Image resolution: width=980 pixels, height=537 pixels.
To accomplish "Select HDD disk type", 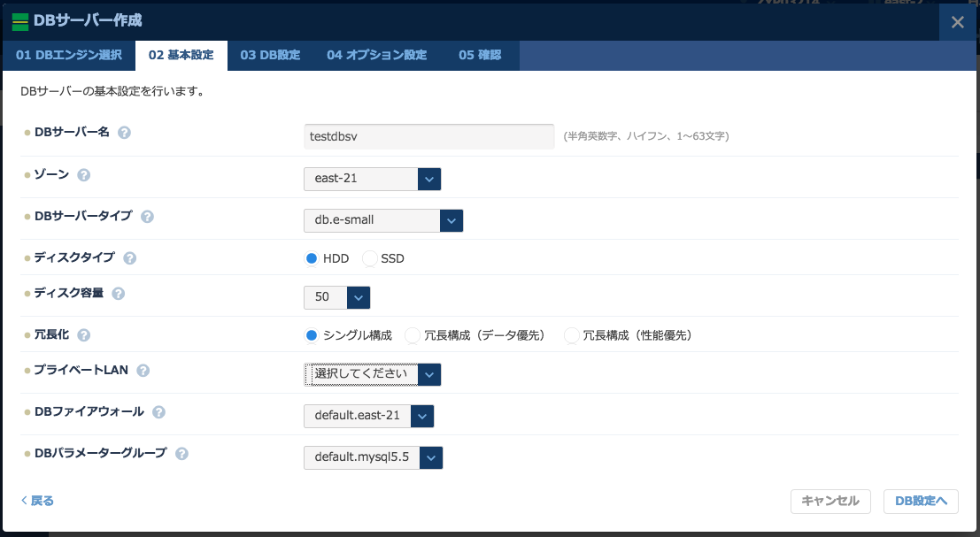I will tap(312, 258).
